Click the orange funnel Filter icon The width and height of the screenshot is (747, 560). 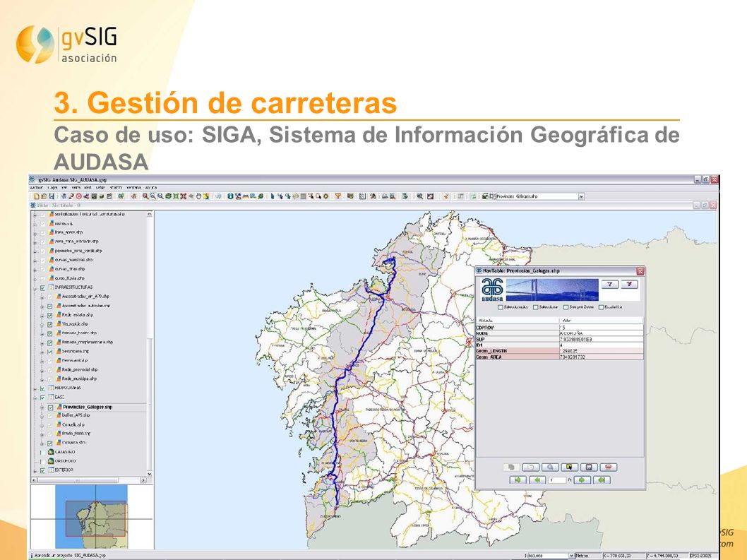pyautogui.click(x=338, y=196)
